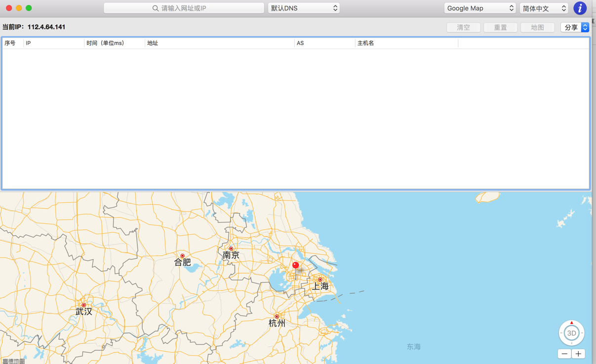Focus the URL or IP input field

(x=184, y=8)
